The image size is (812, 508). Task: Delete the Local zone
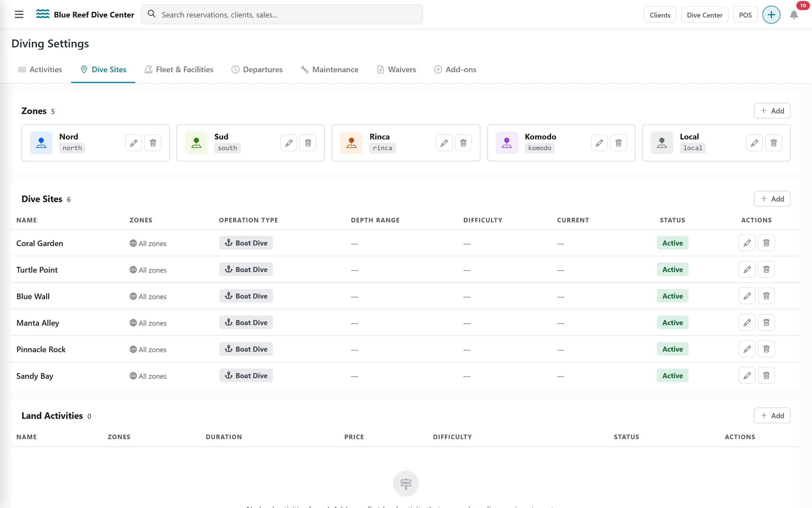tap(774, 143)
